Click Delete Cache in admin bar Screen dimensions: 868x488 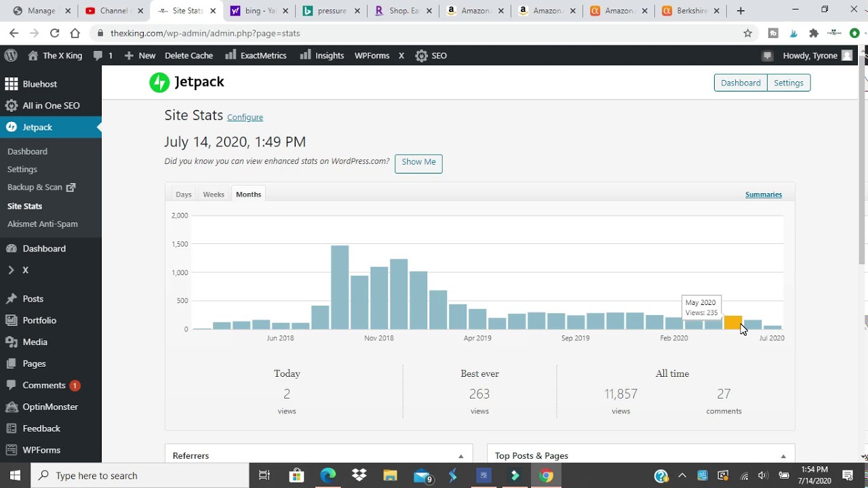click(189, 56)
